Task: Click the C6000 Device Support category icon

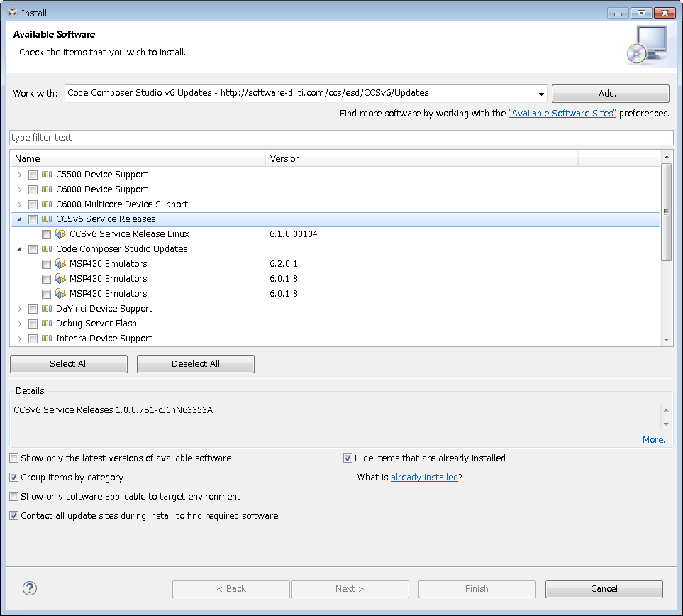Action: tap(47, 189)
